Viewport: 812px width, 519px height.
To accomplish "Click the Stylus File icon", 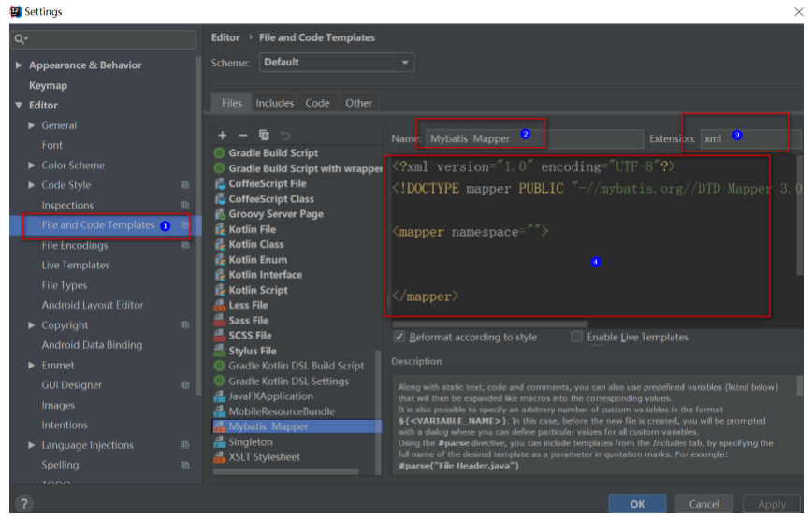I will pyautogui.click(x=220, y=351).
